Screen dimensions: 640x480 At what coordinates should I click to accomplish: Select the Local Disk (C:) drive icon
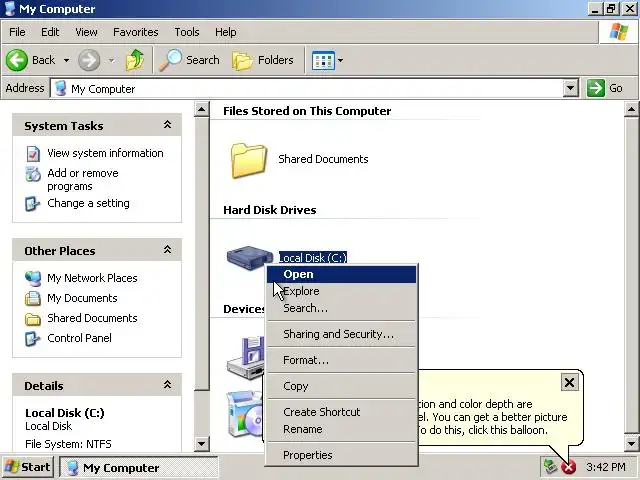[x=249, y=258]
